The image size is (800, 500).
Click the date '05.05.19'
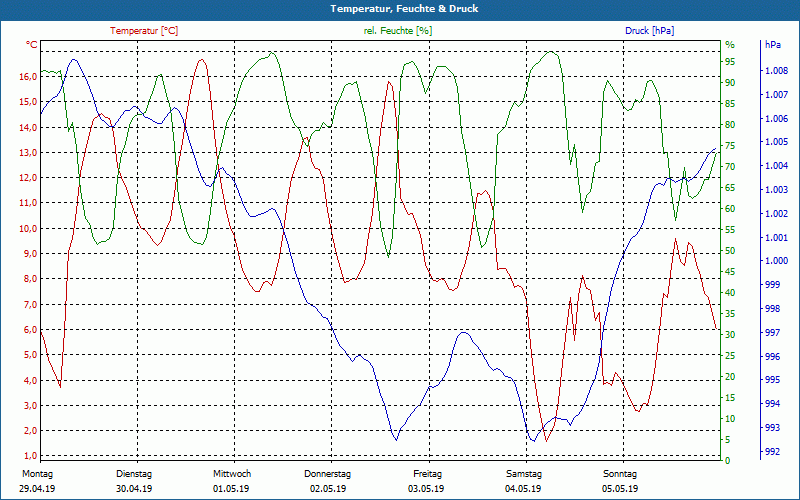point(620,489)
